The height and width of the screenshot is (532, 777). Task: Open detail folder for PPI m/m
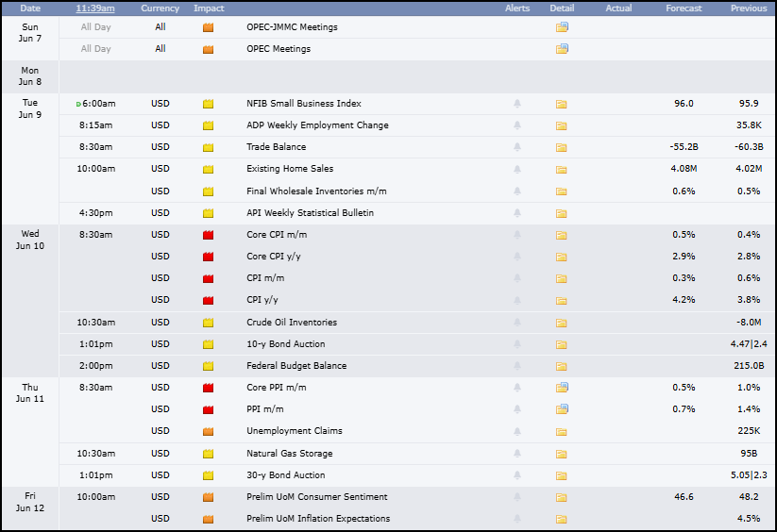coord(562,409)
